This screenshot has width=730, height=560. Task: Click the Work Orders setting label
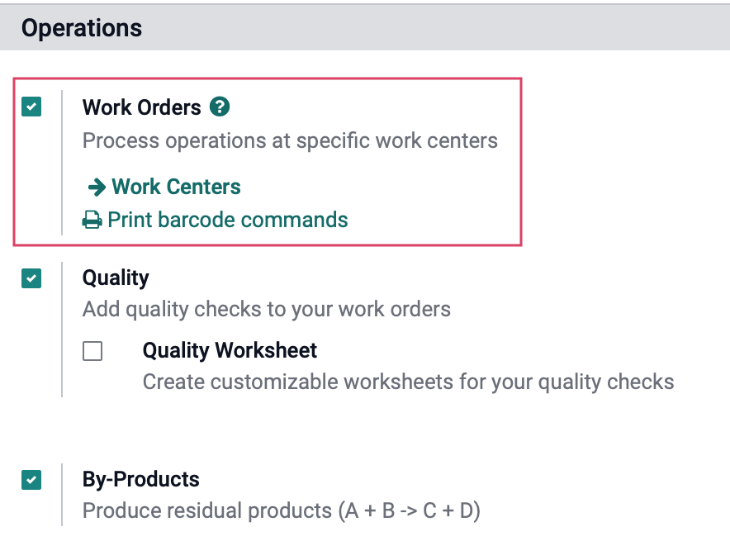pos(141,107)
